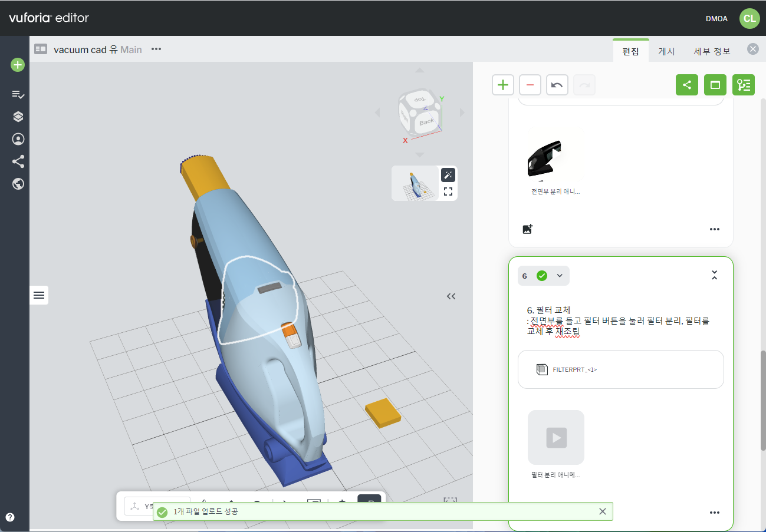Click the red minus remove step button

pyautogui.click(x=530, y=85)
